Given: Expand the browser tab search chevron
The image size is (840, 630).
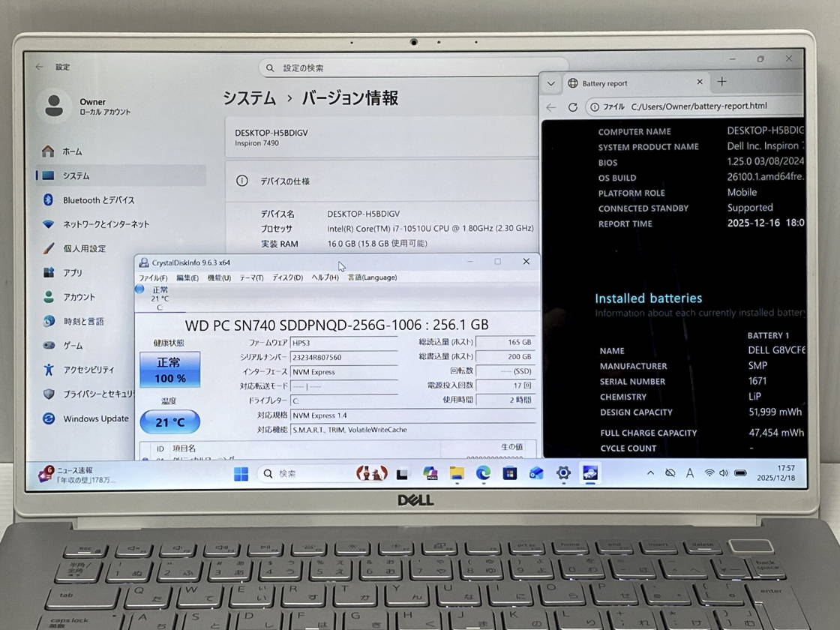Looking at the screenshot, I should click(551, 83).
